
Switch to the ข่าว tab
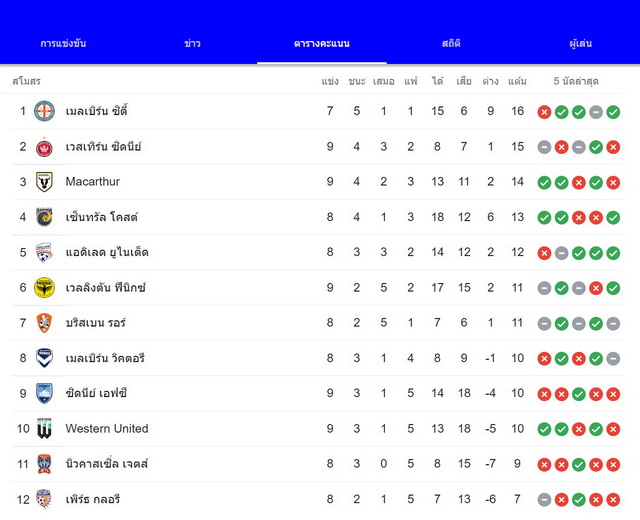coord(192,43)
